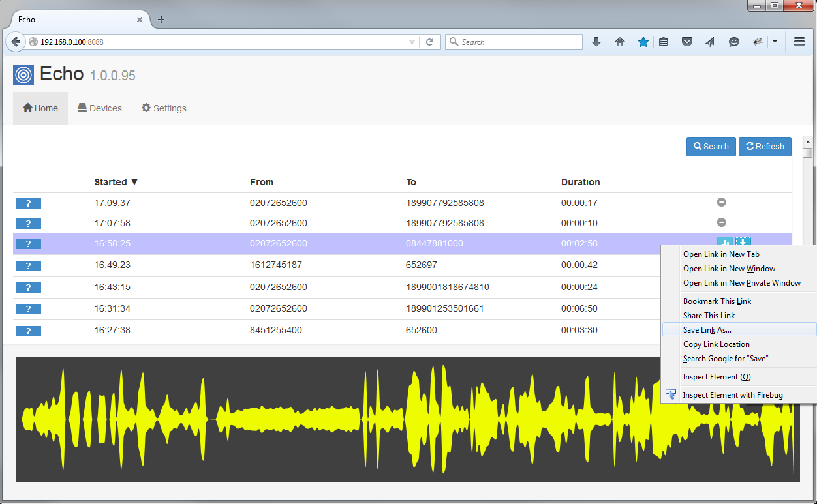Click the blue Refresh button
Image resolution: width=817 pixels, height=504 pixels.
tap(765, 147)
